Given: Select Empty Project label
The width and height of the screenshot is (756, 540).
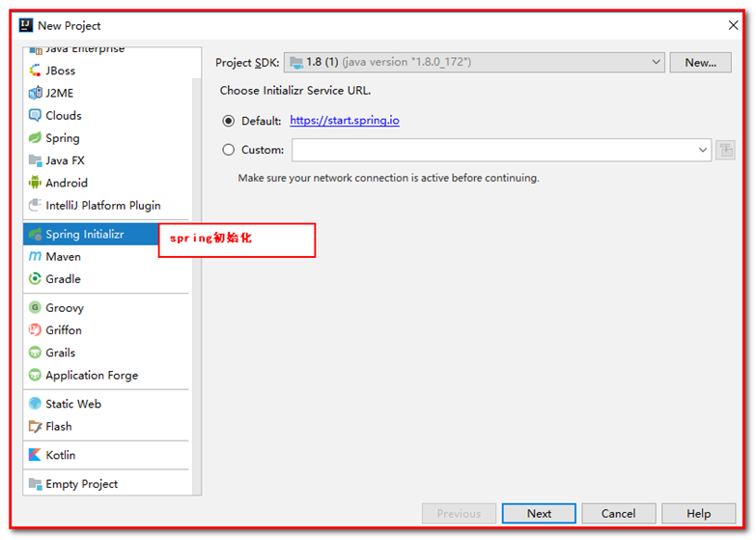Looking at the screenshot, I should tap(81, 484).
